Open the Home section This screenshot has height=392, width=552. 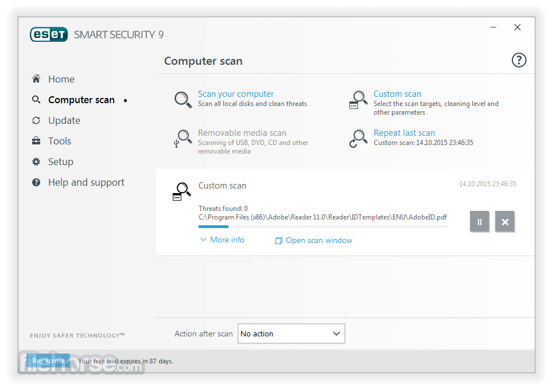click(61, 79)
